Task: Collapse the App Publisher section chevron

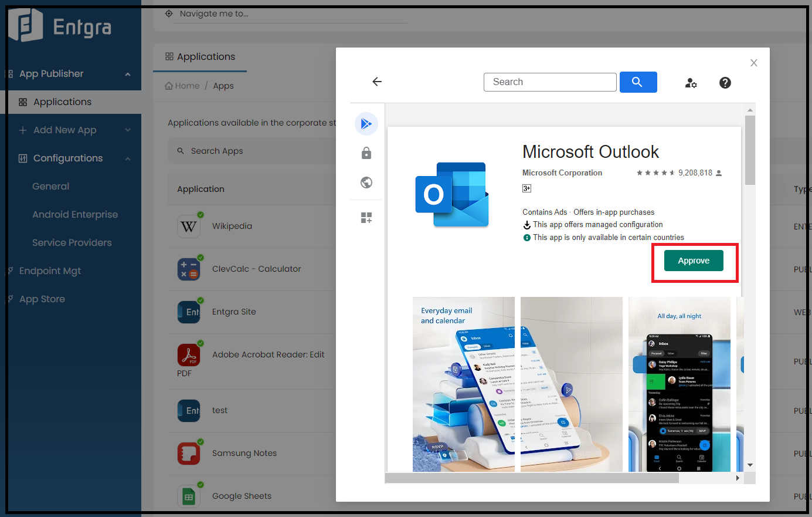Action: coord(128,74)
